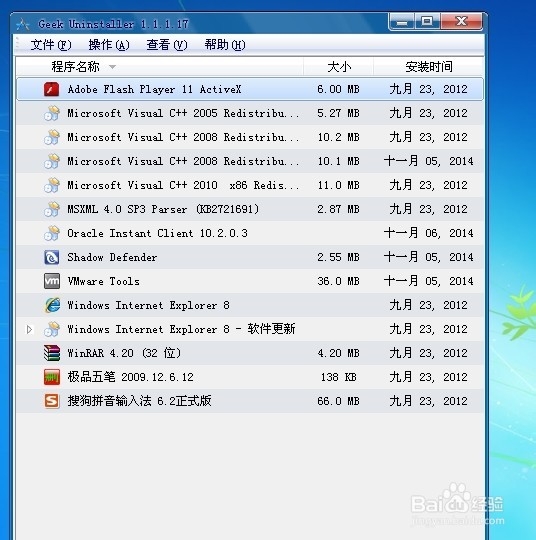
Task: Click the 2.55 MB size value
Action: (x=338, y=257)
